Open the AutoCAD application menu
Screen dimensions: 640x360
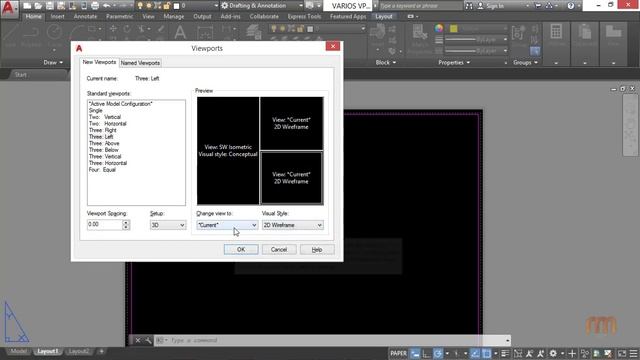(8, 8)
